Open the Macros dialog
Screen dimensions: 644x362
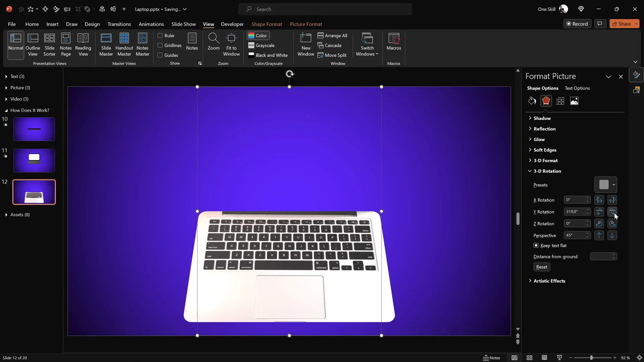pos(394,42)
